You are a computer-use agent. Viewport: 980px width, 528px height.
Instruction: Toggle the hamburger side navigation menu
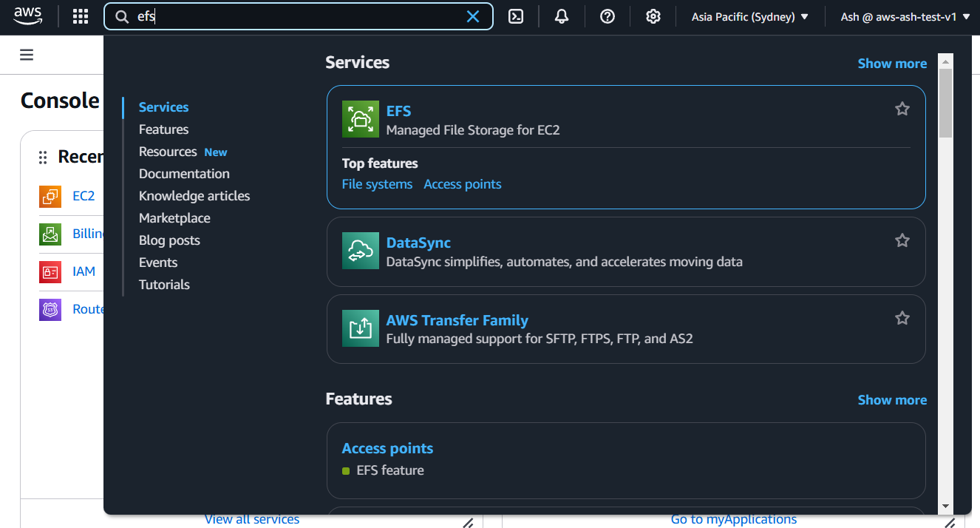pyautogui.click(x=27, y=55)
